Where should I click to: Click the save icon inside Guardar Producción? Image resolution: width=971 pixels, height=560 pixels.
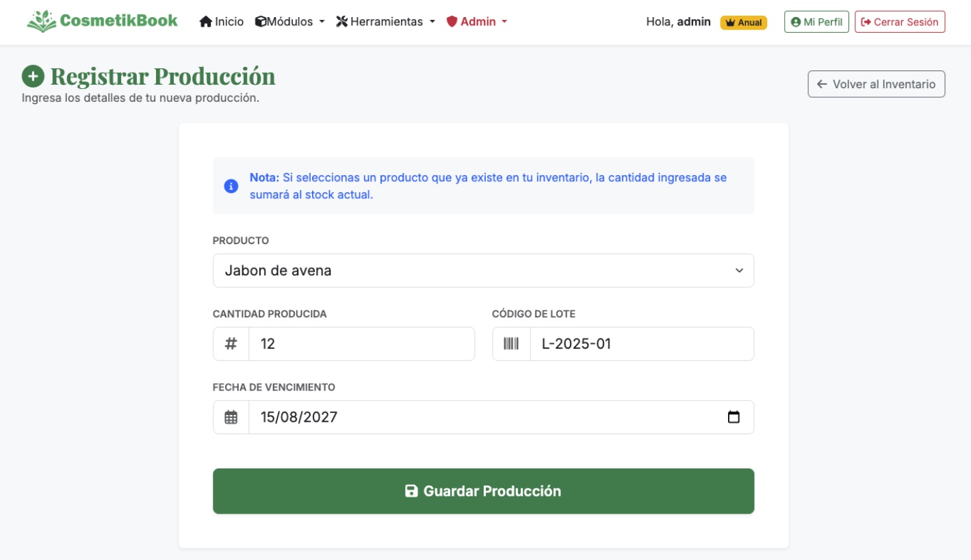[411, 490]
